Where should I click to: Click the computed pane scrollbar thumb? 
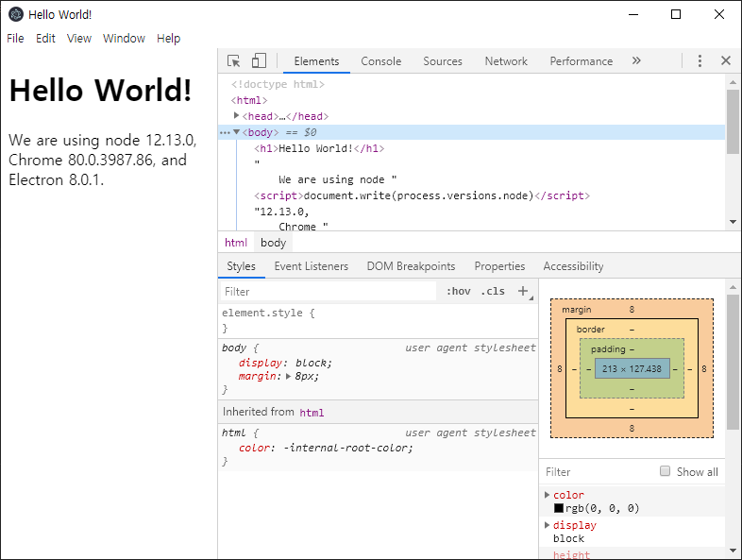click(x=733, y=362)
